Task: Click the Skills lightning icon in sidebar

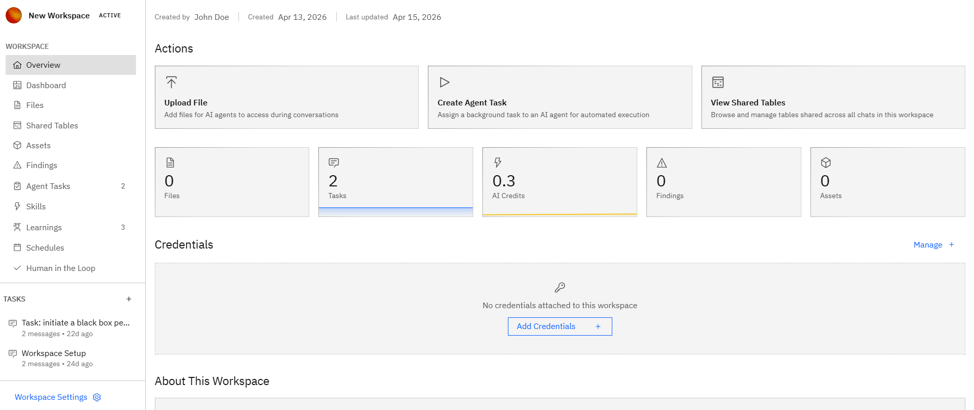Action: coord(17,206)
